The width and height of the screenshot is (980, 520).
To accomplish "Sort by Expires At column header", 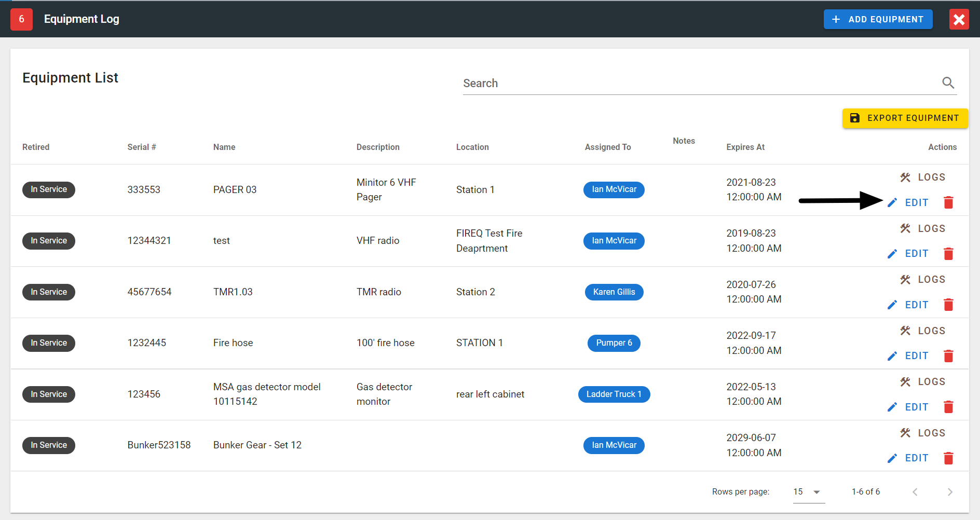I will (745, 147).
